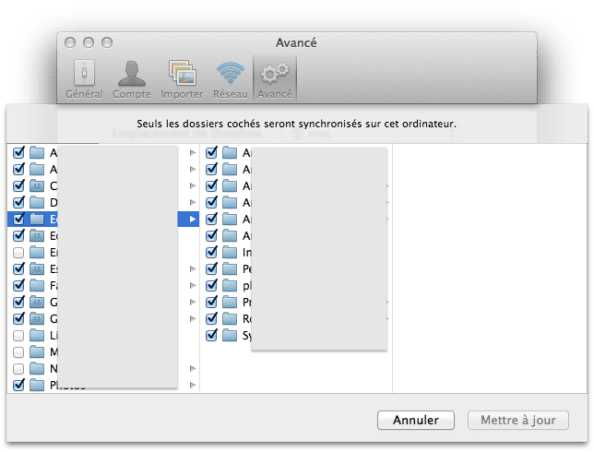Uncheck the 'Sy' subfolder checkbox
The image size is (594, 452).
(x=211, y=335)
